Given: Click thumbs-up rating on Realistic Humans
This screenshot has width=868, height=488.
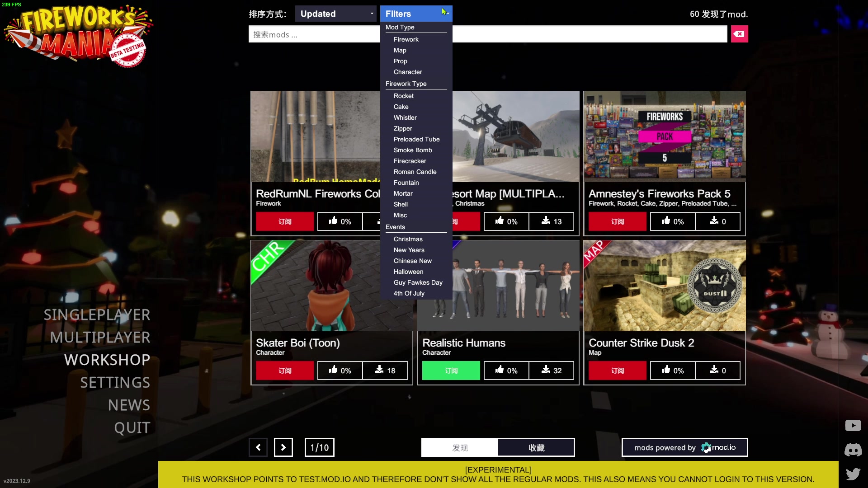Looking at the screenshot, I should 506,371.
